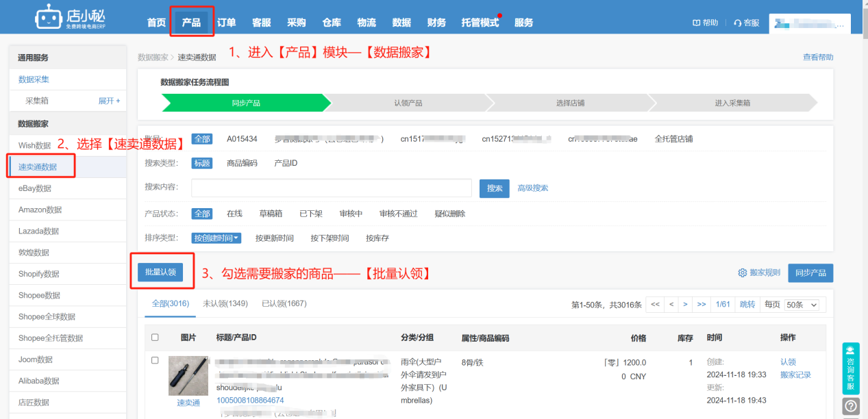Open the 客服 top navigation menu
The image size is (868, 419).
(x=262, y=23)
